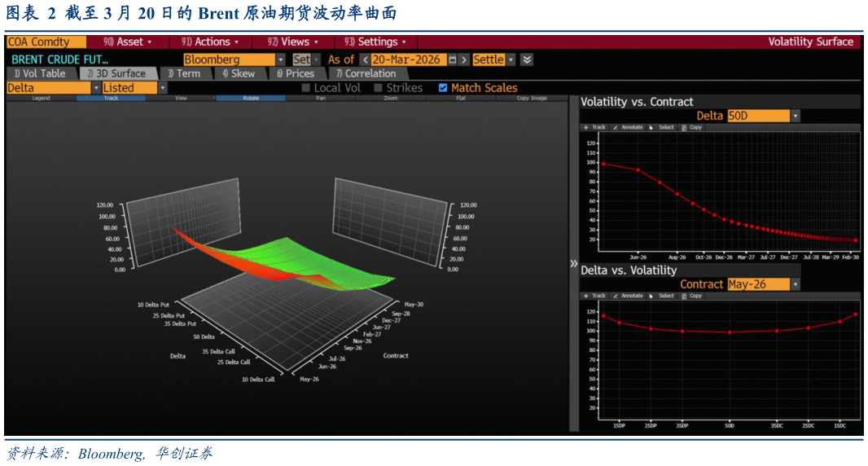Open the 93) Settings menu
868x466 pixels.
[x=375, y=42]
